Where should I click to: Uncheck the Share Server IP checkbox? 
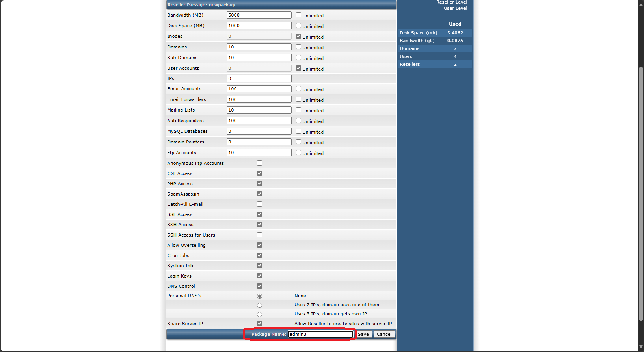click(259, 323)
